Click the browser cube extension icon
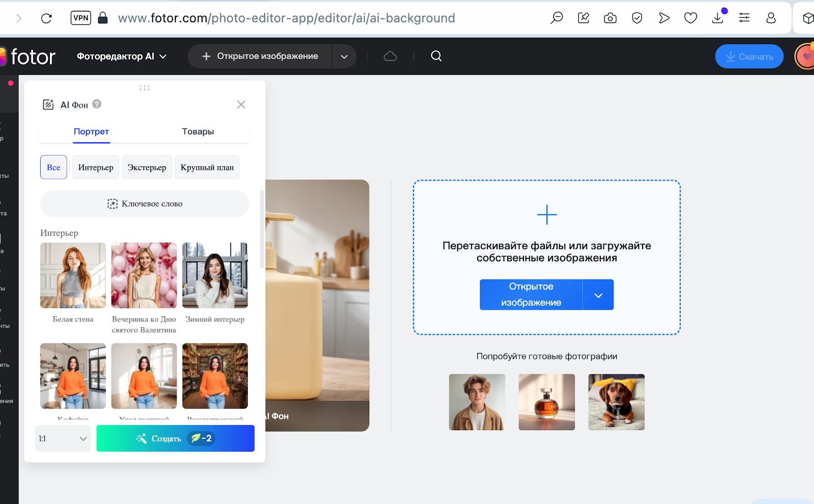 tap(807, 18)
